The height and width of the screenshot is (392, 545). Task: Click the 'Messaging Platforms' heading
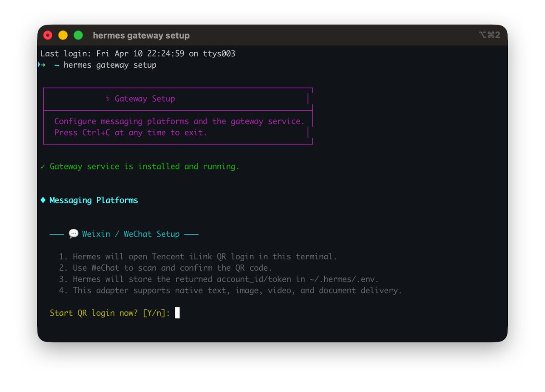point(94,200)
